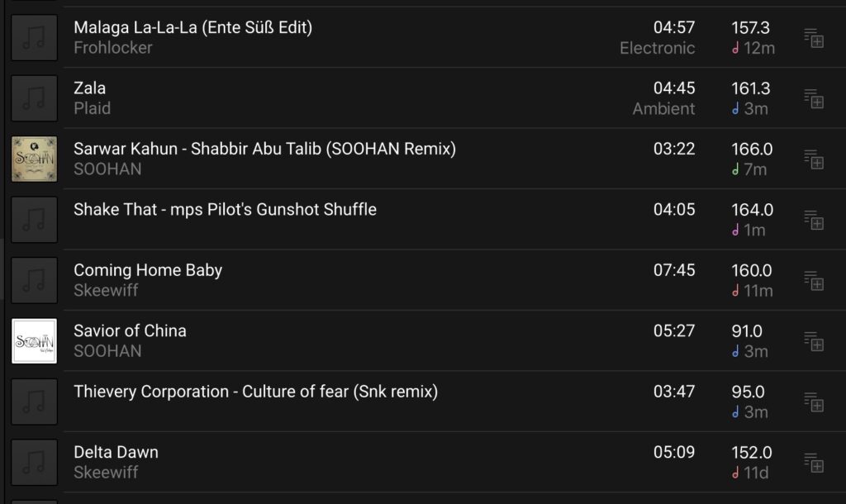Add Culture of fear remix to playlist
This screenshot has height=504, width=846.
[x=814, y=402]
